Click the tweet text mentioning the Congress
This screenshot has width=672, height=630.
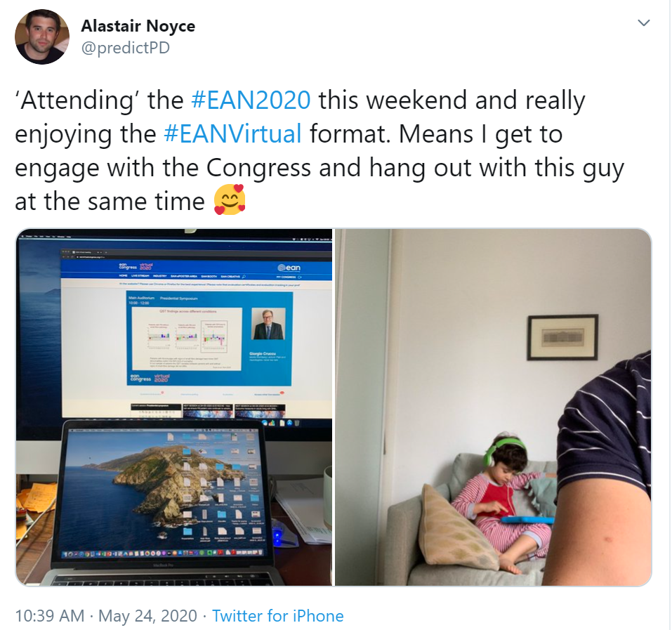(x=319, y=150)
